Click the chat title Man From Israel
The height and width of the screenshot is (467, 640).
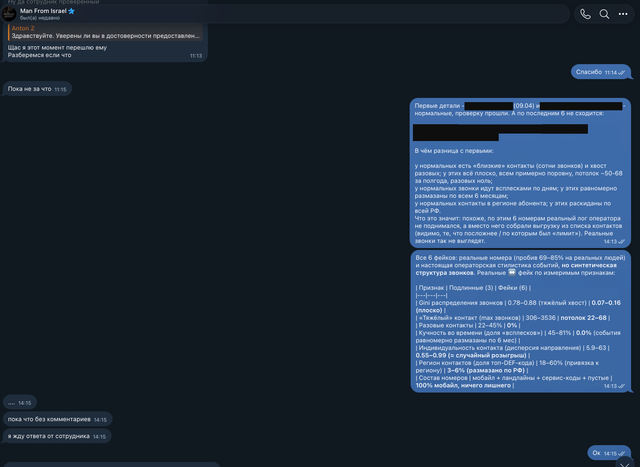pyautogui.click(x=43, y=11)
